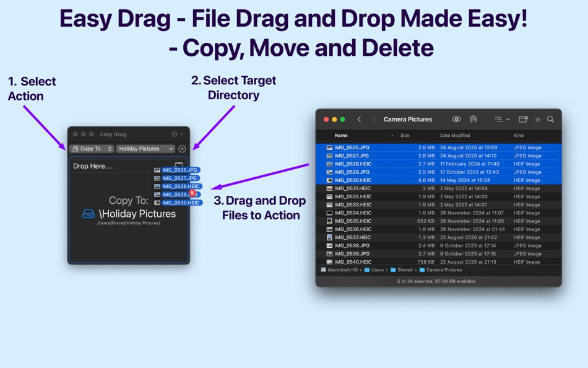
Task: Click the Quick Look eye icon in Finder
Action: coord(456,119)
